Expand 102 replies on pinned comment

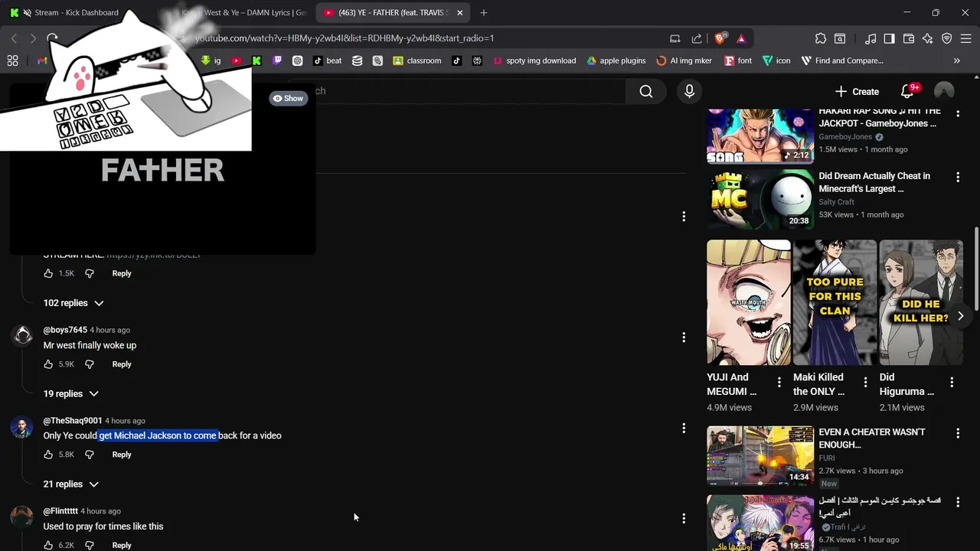coord(73,303)
